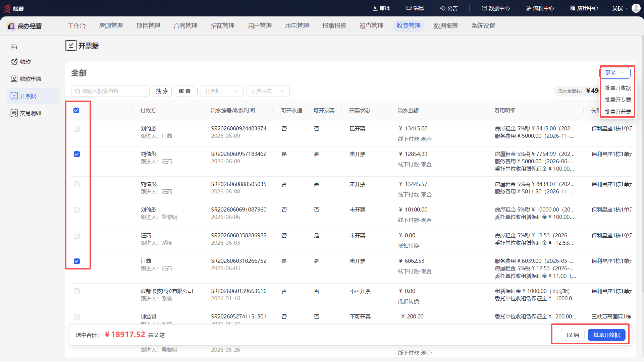
Task: Collapse the sidebar using the menu fold icon
Action: 14,47
